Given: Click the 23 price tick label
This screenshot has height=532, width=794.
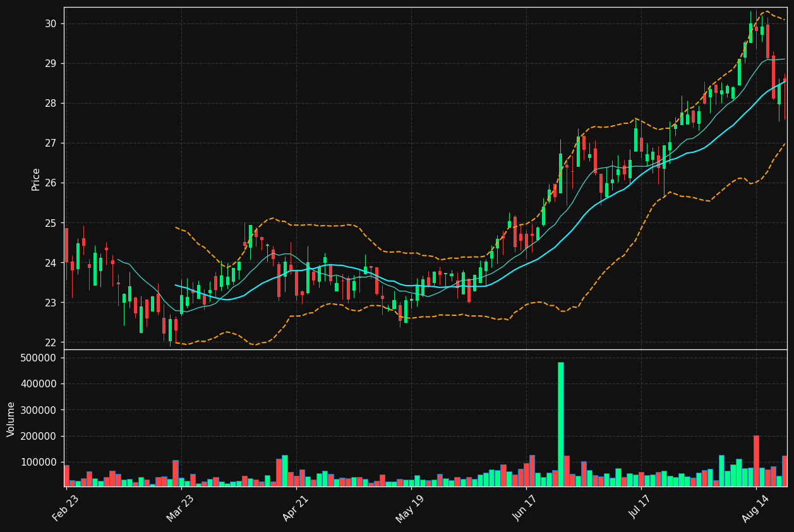Looking at the screenshot, I should click(x=51, y=303).
